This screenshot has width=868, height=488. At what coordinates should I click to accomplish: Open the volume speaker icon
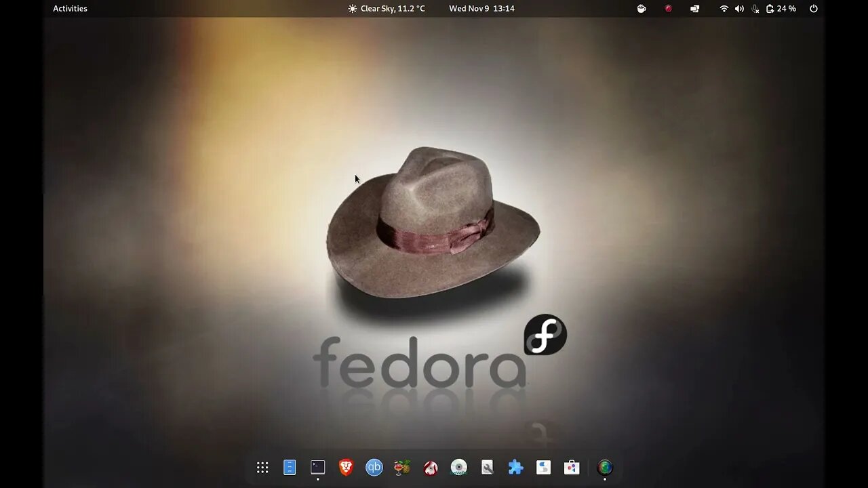(x=739, y=9)
